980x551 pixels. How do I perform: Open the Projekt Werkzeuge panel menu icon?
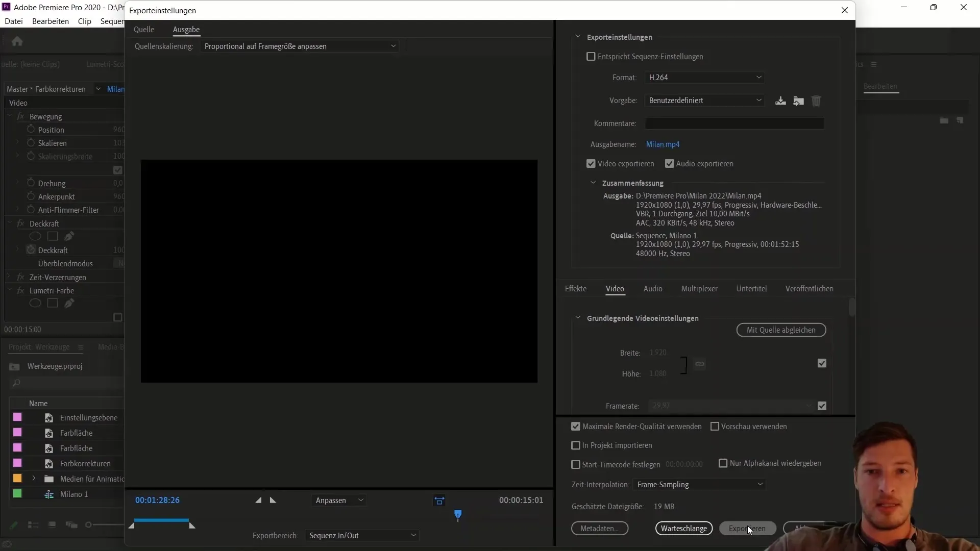(x=80, y=347)
